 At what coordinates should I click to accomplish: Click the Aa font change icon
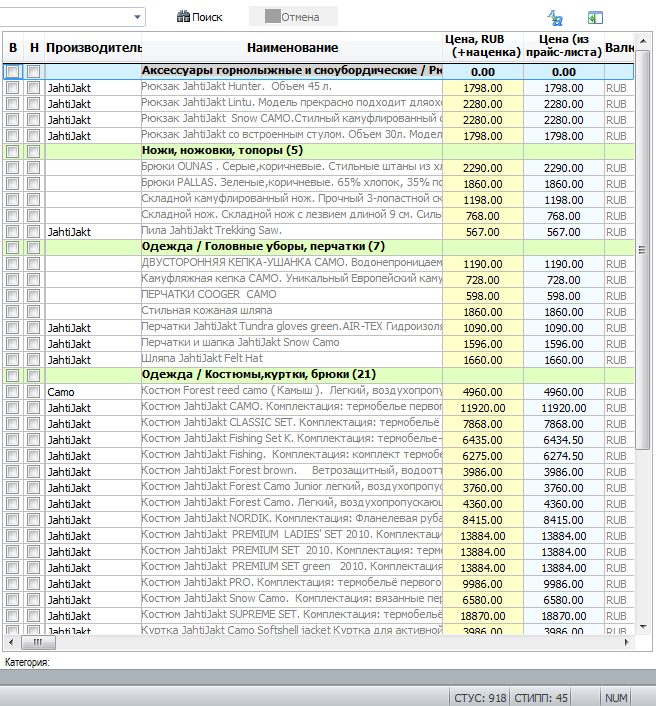pyautogui.click(x=555, y=18)
